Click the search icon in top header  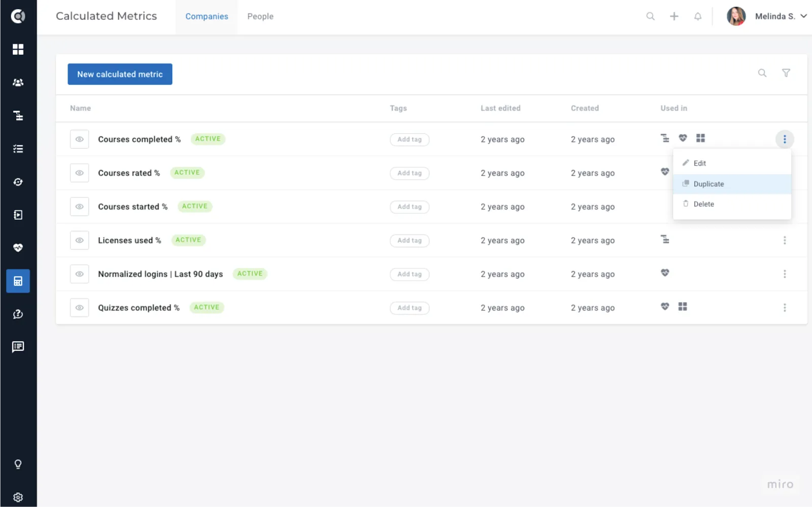650,16
